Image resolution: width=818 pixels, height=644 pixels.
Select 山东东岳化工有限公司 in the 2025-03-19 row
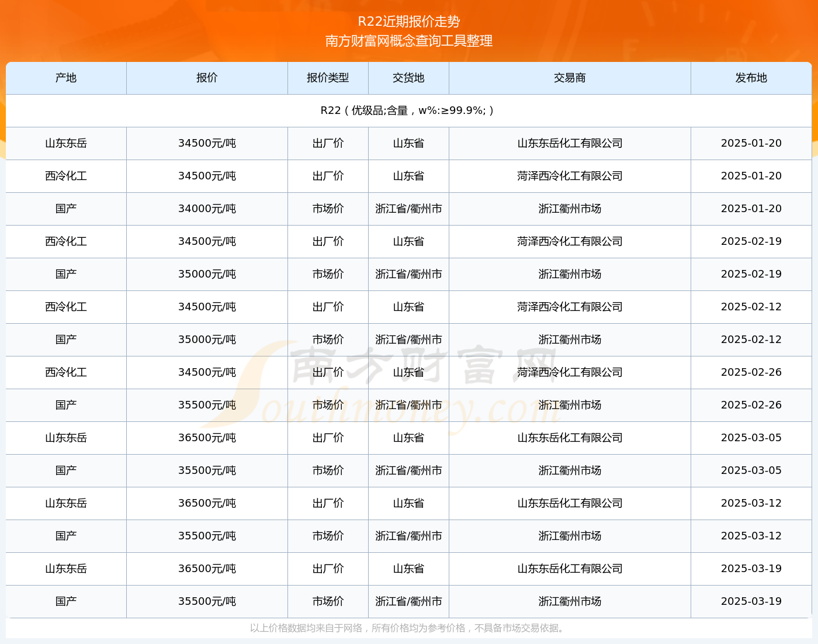(570, 569)
